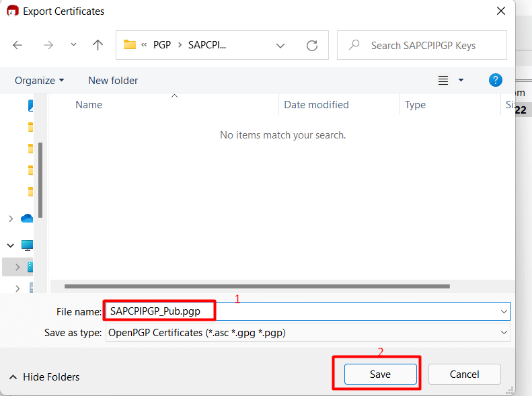This screenshot has width=532, height=396.
Task: Select SAPCPI... breadcrumb segment
Action: tap(207, 45)
